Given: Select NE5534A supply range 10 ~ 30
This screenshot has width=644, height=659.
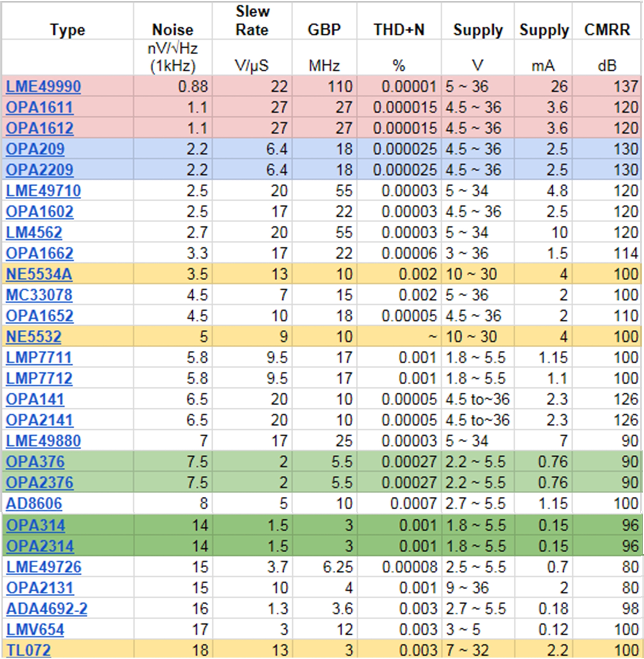Looking at the screenshot, I should pyautogui.click(x=471, y=274).
